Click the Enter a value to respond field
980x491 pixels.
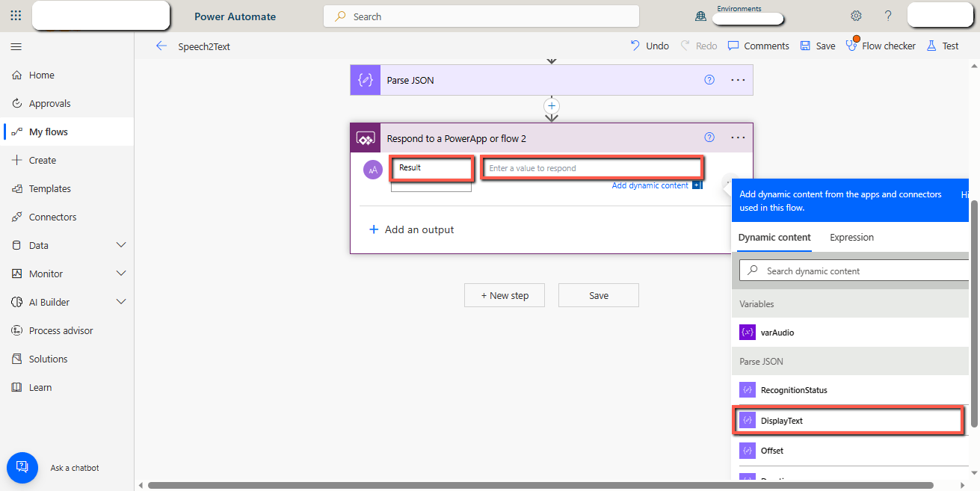tap(592, 168)
